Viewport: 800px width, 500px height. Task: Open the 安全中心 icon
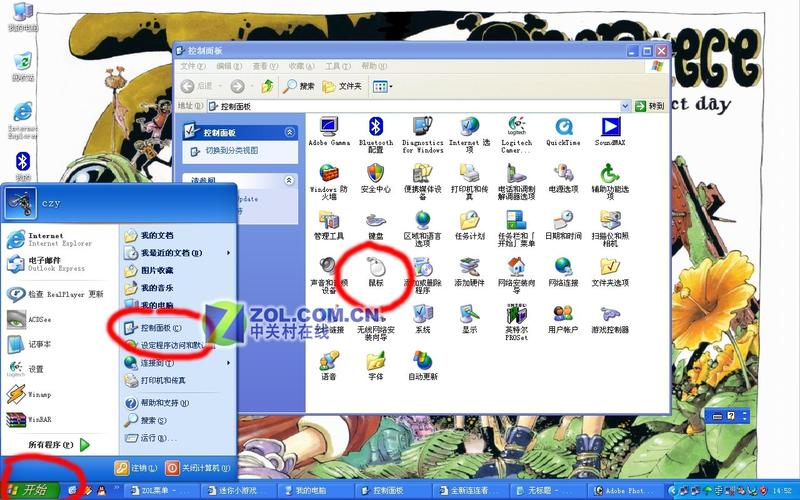pos(376,179)
